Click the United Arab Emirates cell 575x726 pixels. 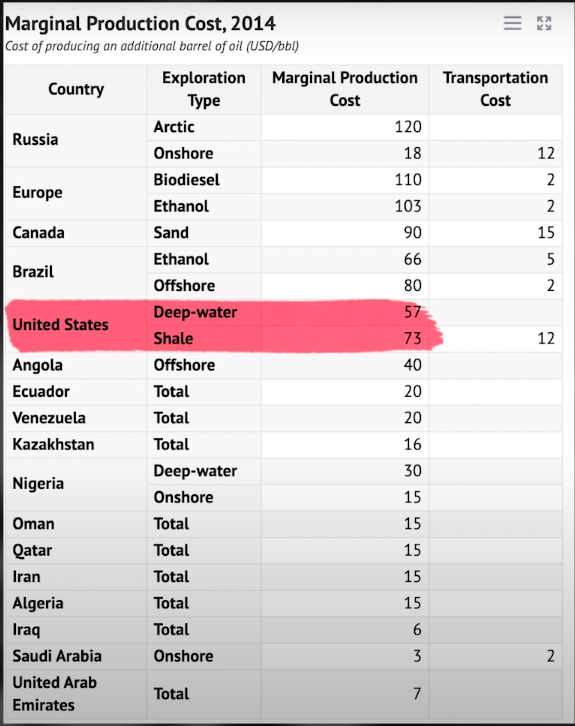[x=76, y=694]
